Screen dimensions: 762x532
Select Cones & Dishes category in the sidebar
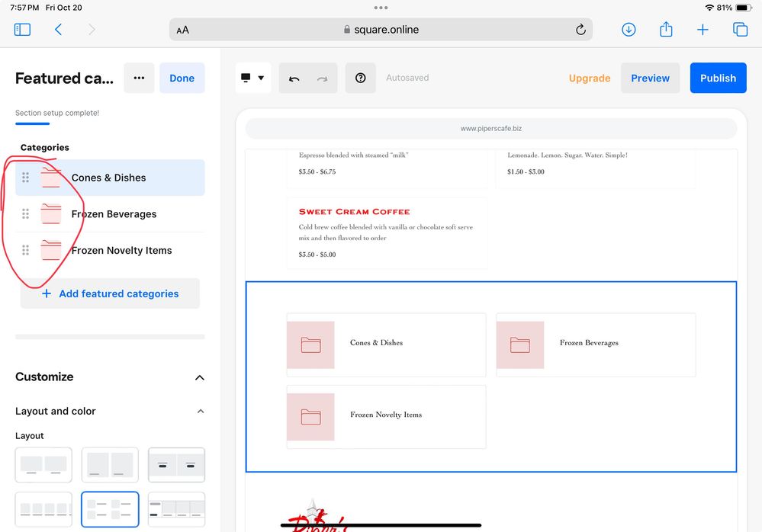(x=109, y=178)
